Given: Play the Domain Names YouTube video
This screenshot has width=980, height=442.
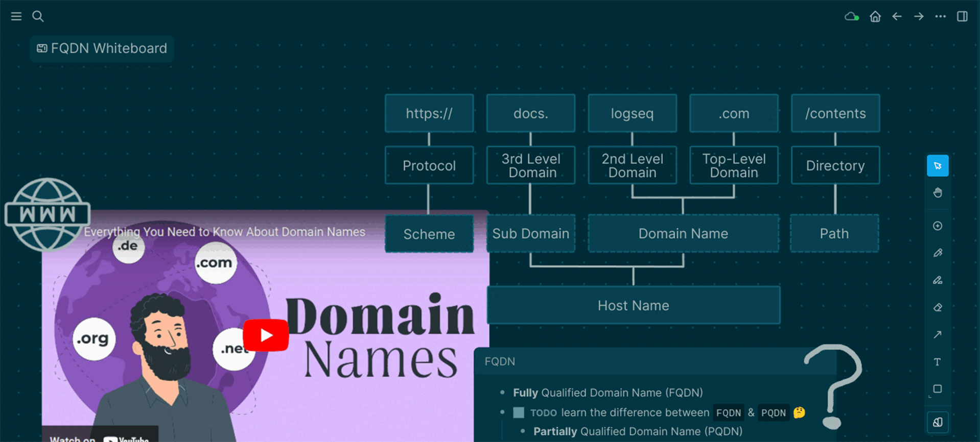Looking at the screenshot, I should coord(266,335).
